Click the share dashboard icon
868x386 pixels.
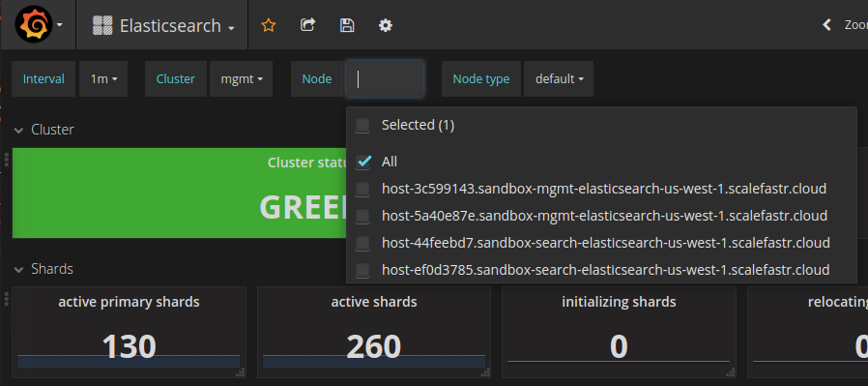tap(307, 25)
